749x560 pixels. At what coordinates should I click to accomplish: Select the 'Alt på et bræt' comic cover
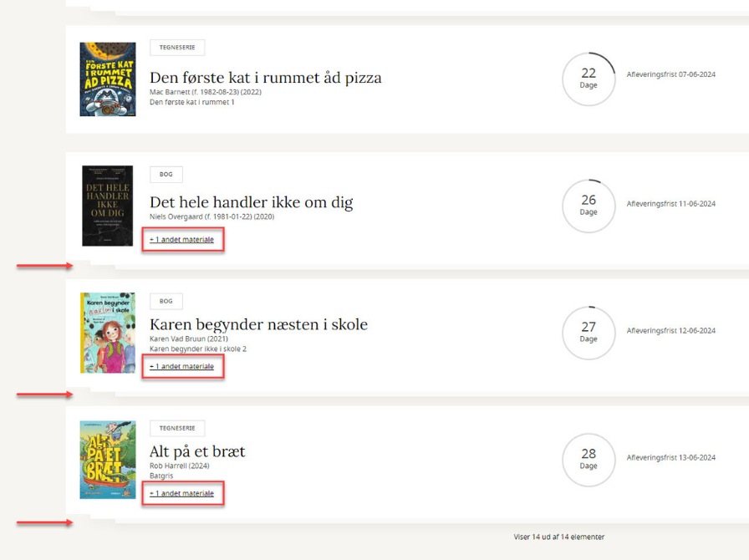pos(108,460)
